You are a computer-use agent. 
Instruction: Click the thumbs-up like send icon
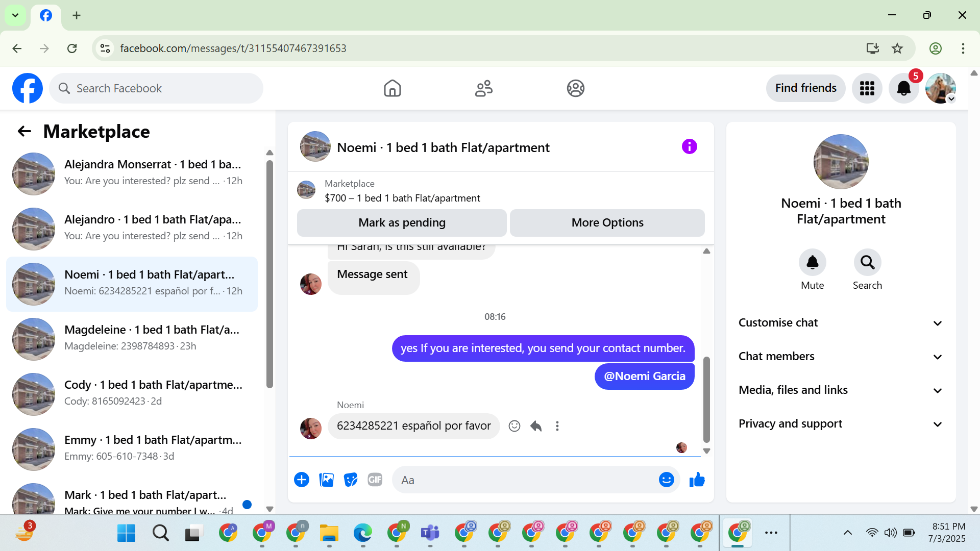tap(697, 480)
